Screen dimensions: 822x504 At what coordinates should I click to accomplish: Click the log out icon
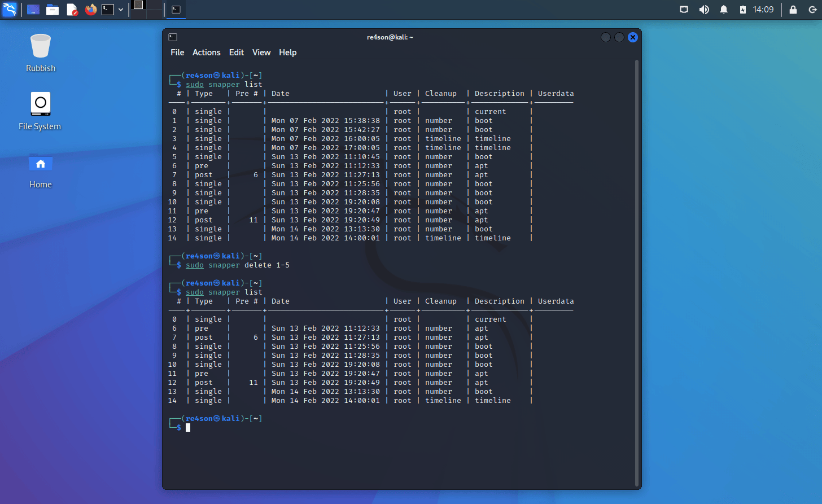coord(813,10)
